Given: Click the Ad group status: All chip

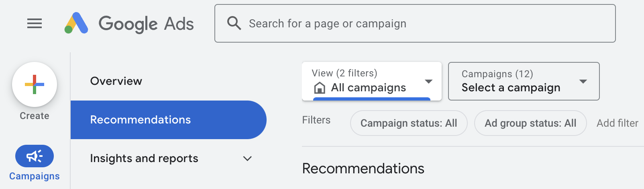Looking at the screenshot, I should (x=530, y=123).
